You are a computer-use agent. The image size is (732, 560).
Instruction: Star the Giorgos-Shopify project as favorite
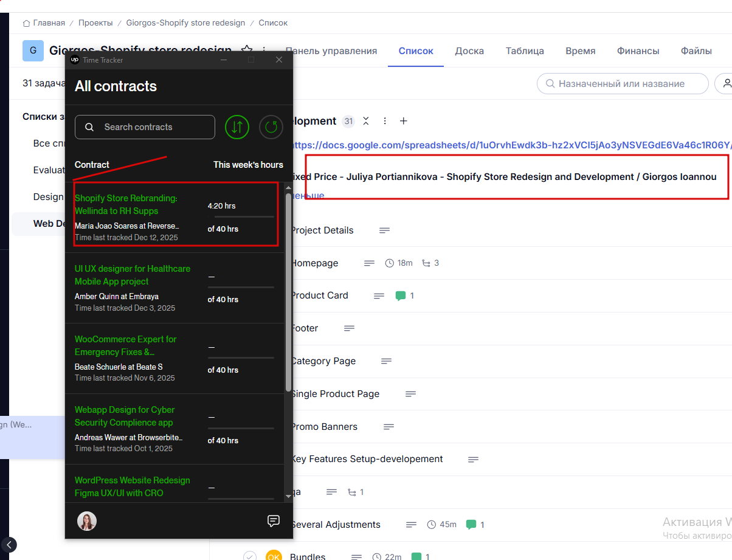point(247,50)
